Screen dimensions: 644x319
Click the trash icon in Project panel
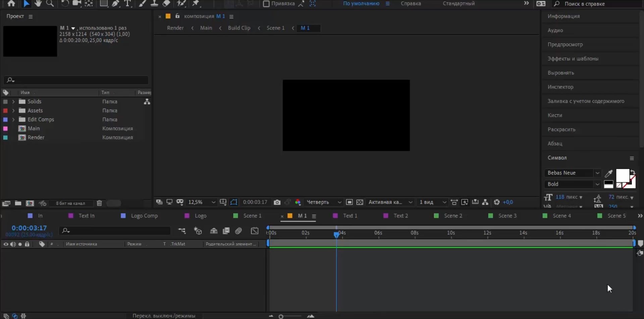point(99,203)
